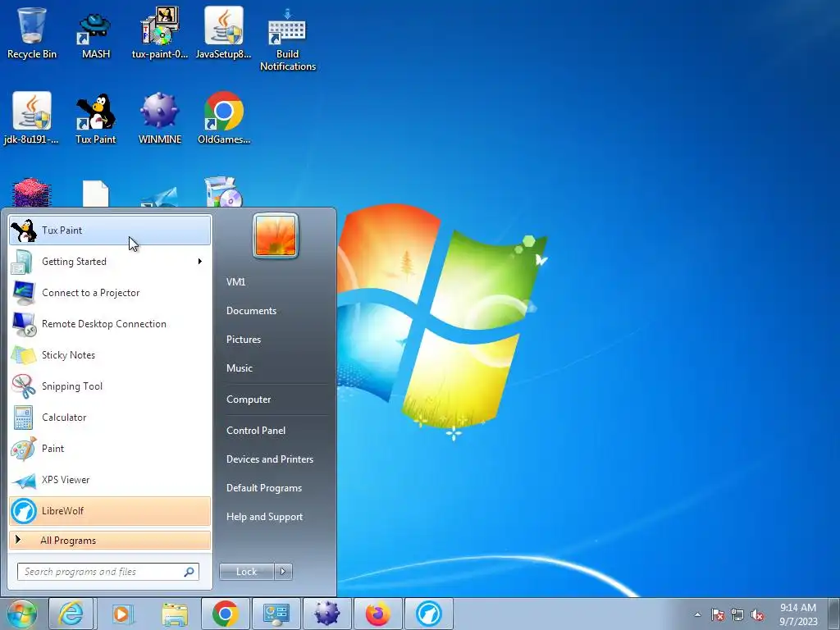
Task: Open the clock showing 9:14 AM
Action: coord(798,614)
